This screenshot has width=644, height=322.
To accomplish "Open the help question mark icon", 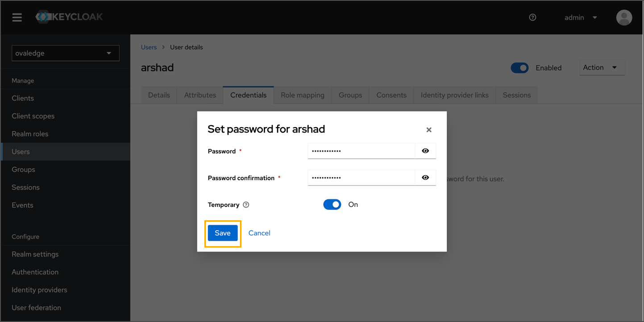I will (x=532, y=17).
